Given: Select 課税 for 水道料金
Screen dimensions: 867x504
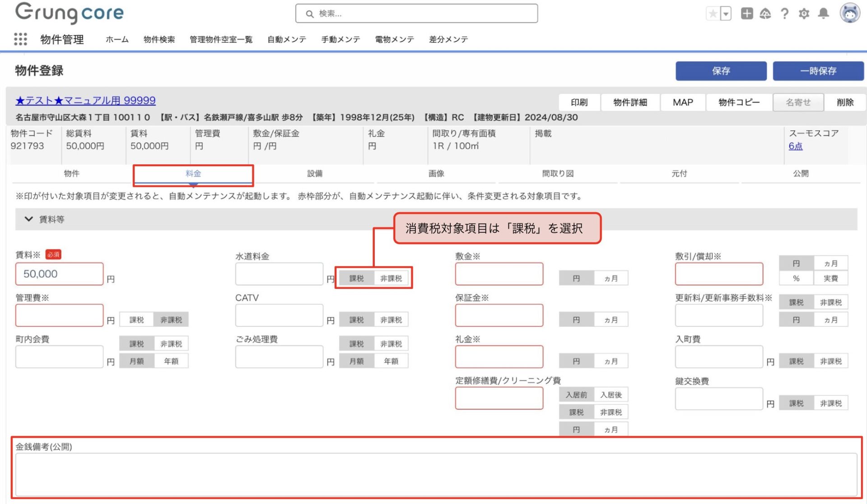Looking at the screenshot, I should pyautogui.click(x=356, y=278).
